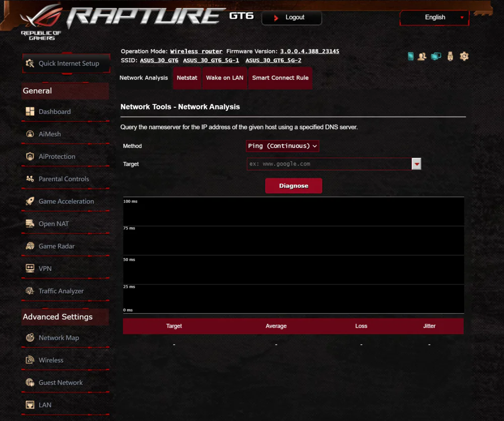Screen dimensions: 504x421
Task: Click the Dashboard sidebar icon
Action: pyautogui.click(x=30, y=111)
